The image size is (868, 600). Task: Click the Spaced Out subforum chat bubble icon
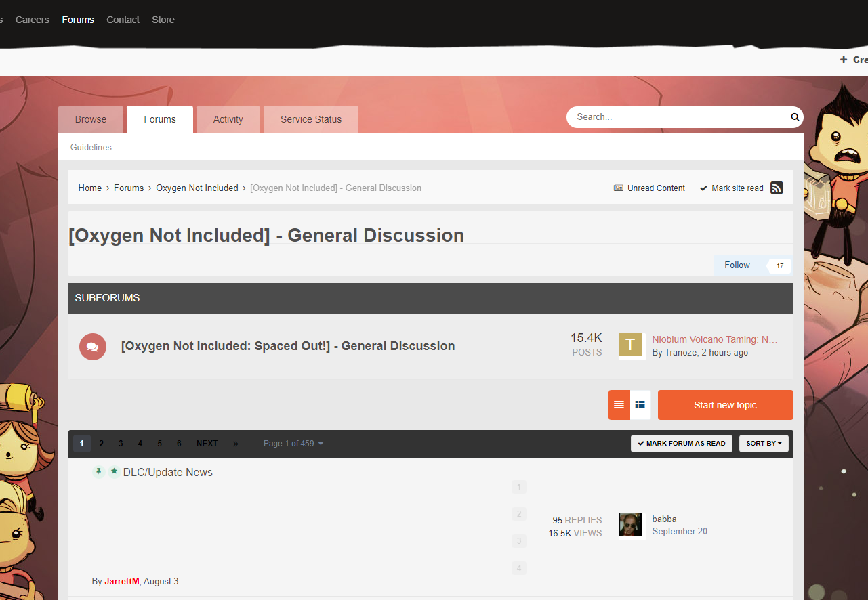(93, 347)
